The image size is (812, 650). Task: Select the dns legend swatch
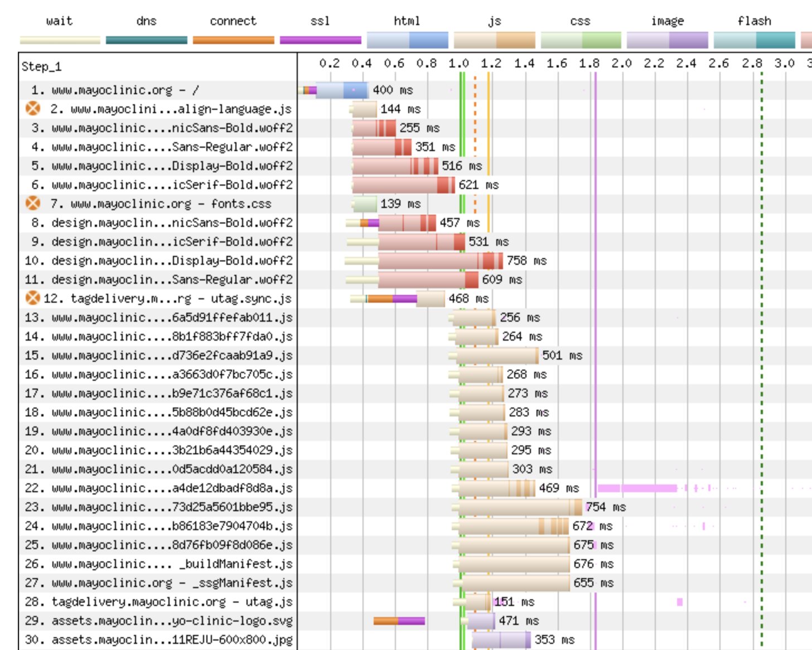click(147, 40)
